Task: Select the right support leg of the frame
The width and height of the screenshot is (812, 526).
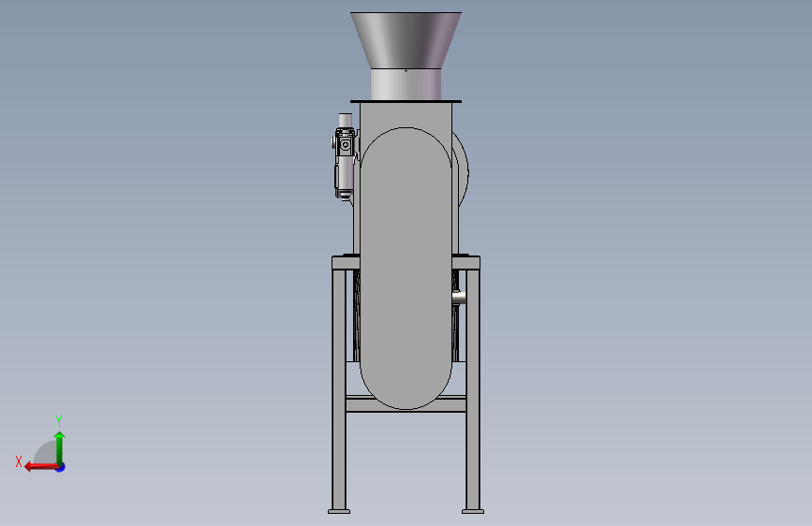Action: [473, 388]
